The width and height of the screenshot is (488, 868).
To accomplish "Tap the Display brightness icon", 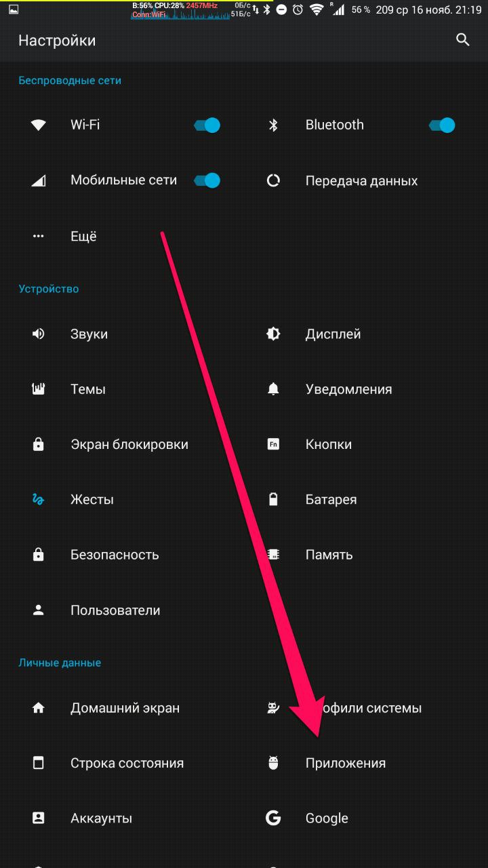I will click(x=273, y=334).
